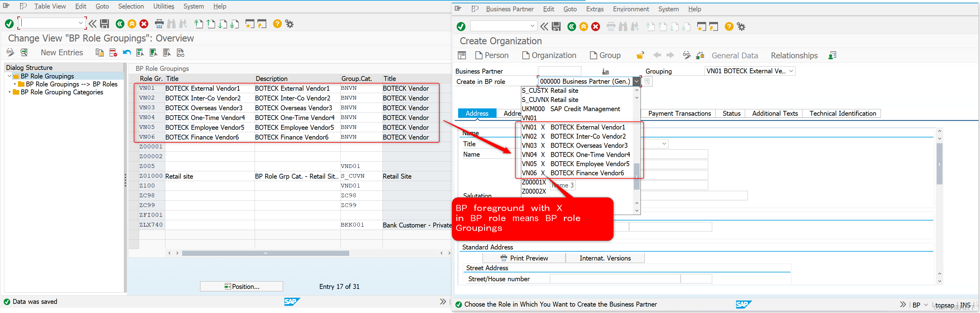Open the Business Partner menu

click(x=509, y=9)
